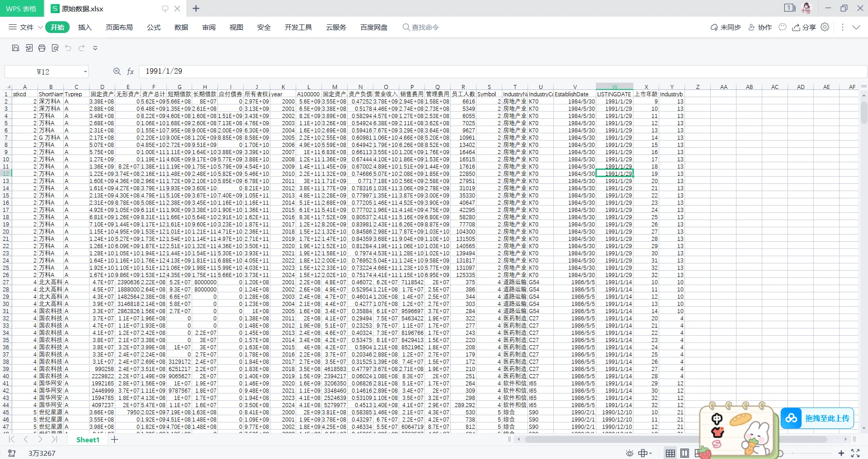
Task: Open the Name Box dropdown showing W12
Action: (x=85, y=72)
